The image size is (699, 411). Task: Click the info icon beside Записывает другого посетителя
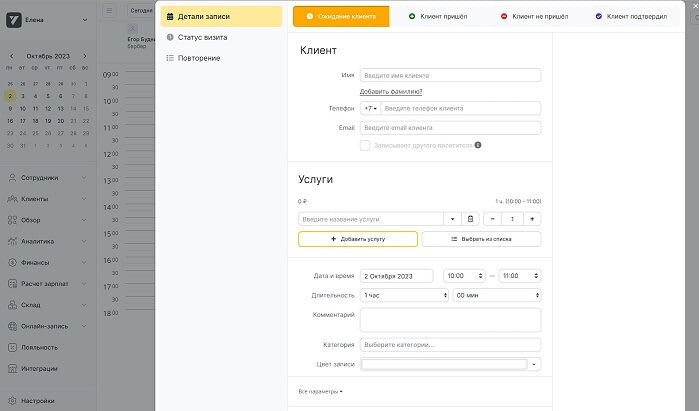tap(478, 145)
